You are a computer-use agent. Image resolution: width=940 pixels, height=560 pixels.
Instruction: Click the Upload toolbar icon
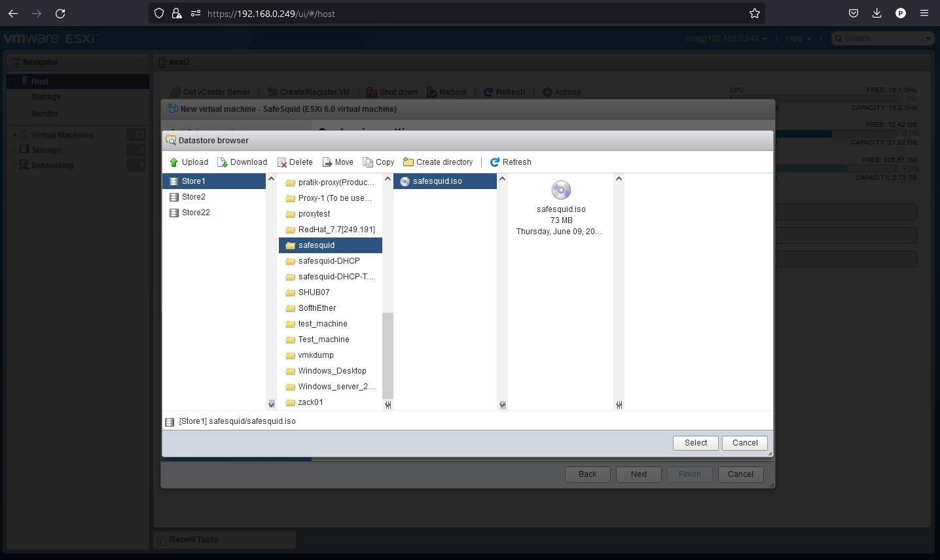(x=173, y=162)
